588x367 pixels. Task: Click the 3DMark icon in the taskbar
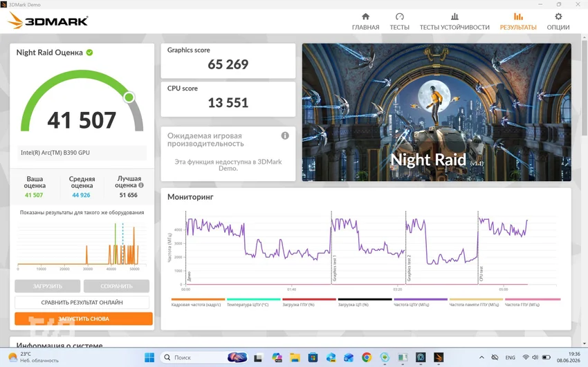439,358
